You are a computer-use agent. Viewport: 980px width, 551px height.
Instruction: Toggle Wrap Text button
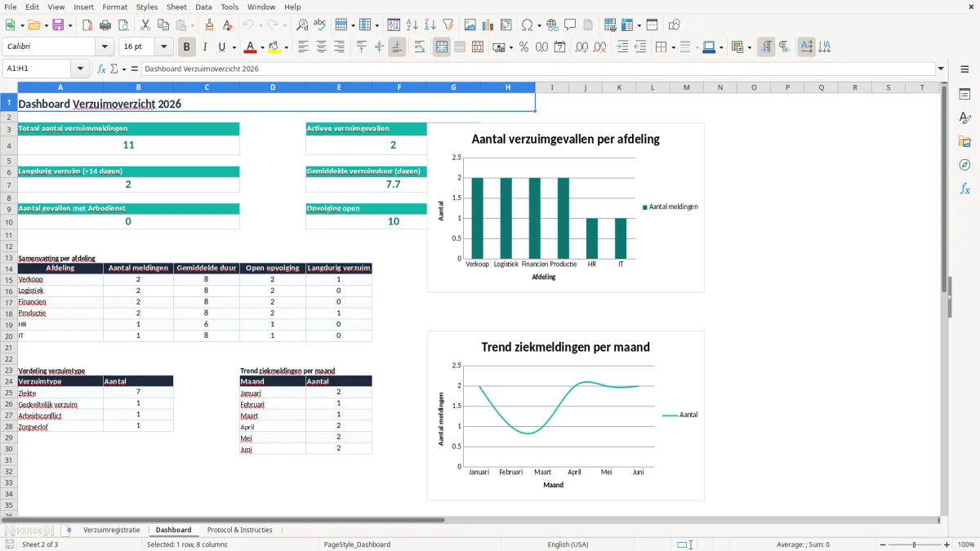point(420,47)
